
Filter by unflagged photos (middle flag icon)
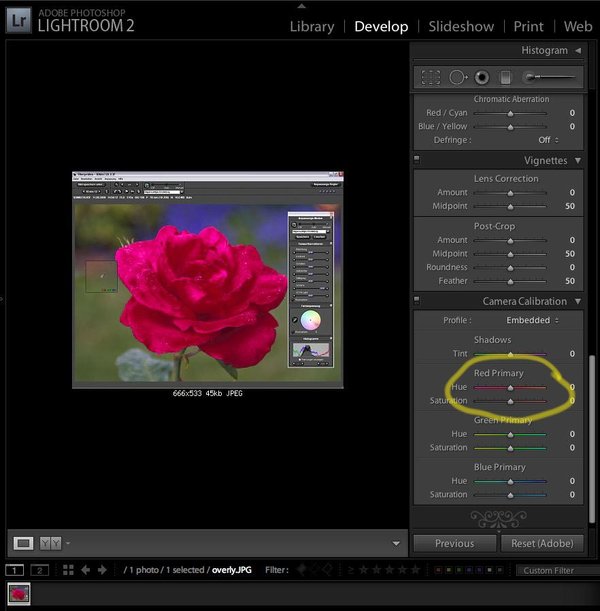315,570
